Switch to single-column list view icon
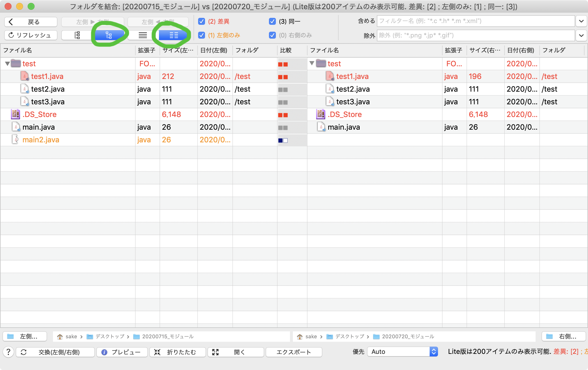Image resolution: width=588 pixels, height=370 pixels. [x=143, y=35]
